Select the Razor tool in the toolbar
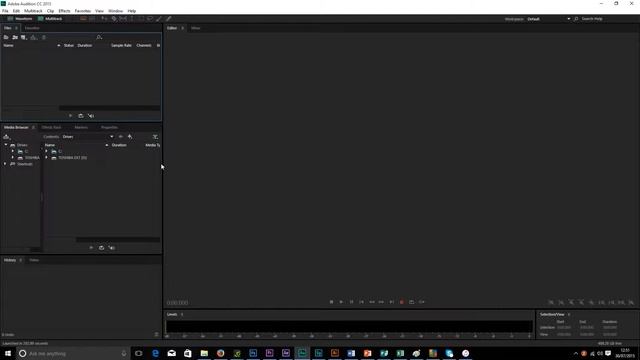 114,19
